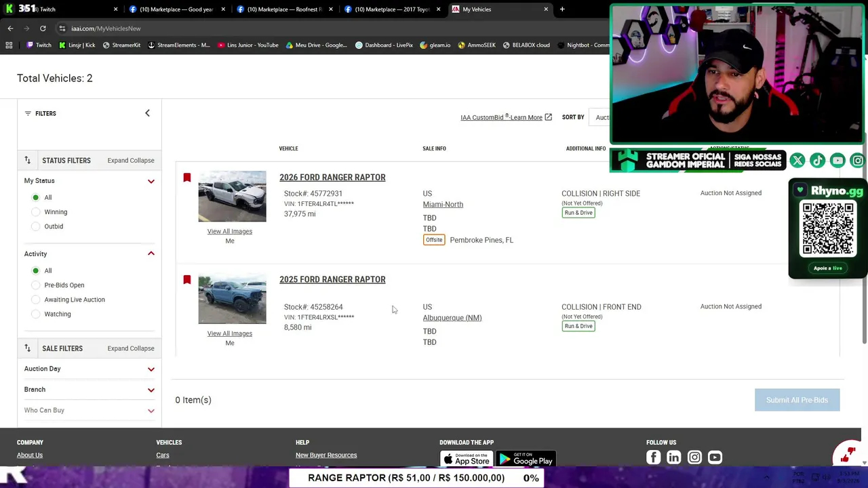
Task: Open the 2026 Ford Ranger Raptor listing title
Action: tap(332, 178)
